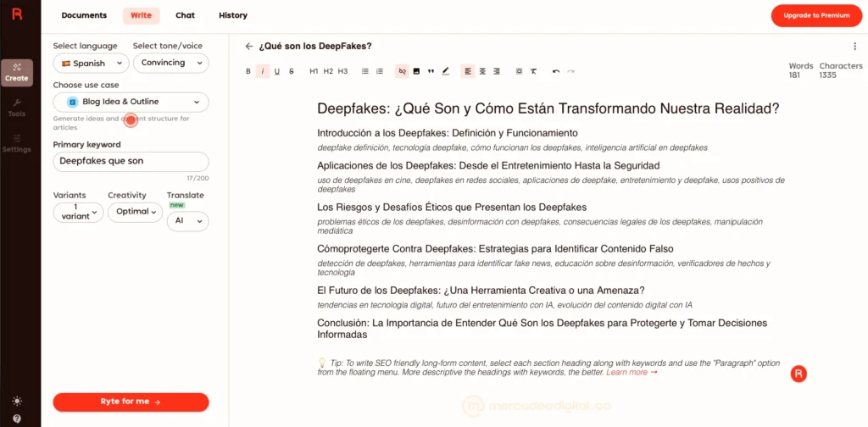Toggle underline formatting
Screen dimensions: 868x427
click(x=277, y=71)
